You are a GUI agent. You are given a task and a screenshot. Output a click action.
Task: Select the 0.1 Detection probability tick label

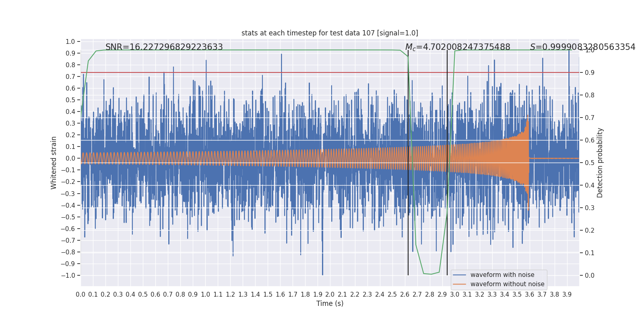590,253
